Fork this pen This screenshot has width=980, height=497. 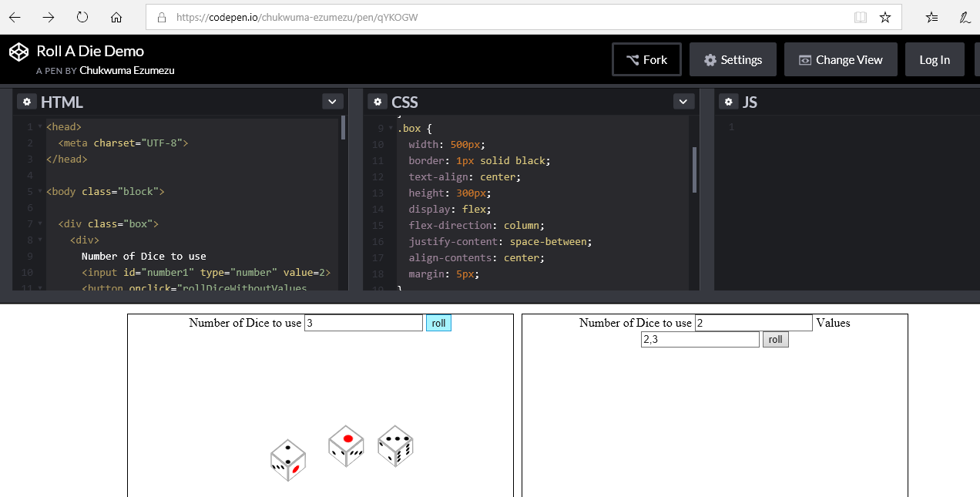[x=646, y=60]
